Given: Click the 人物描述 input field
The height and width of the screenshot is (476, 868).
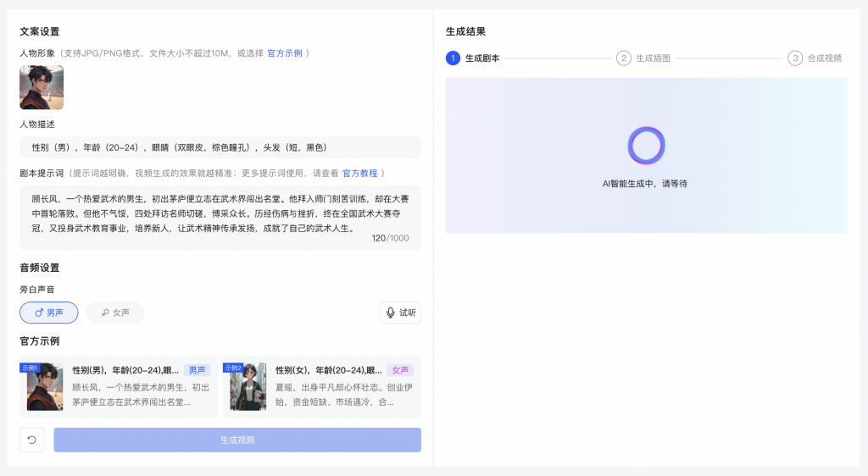Looking at the screenshot, I should click(220, 147).
